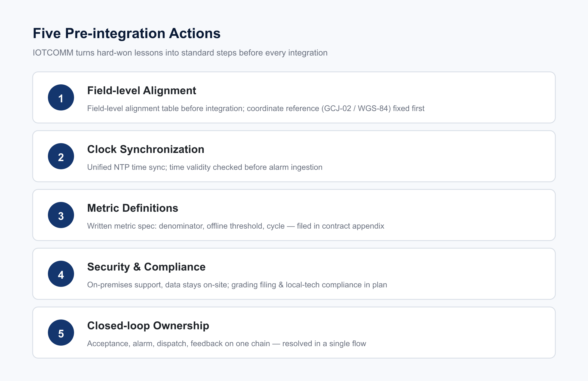The height and width of the screenshot is (381, 588).
Task: Click the 'Security & Compliance' heading
Action: coord(146,267)
